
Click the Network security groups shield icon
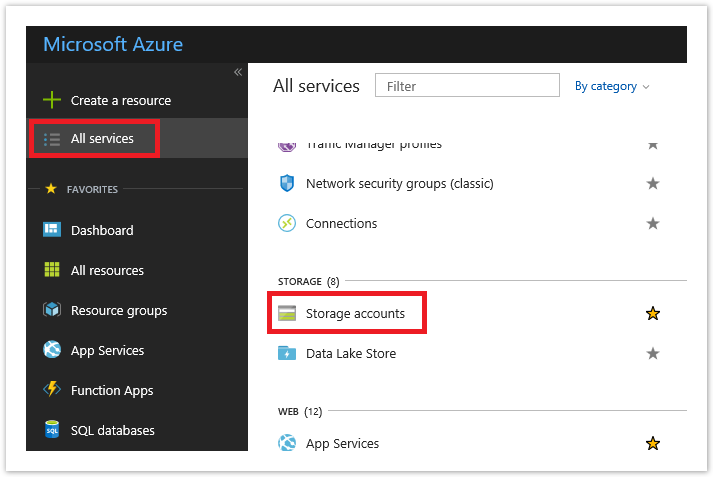pos(287,183)
